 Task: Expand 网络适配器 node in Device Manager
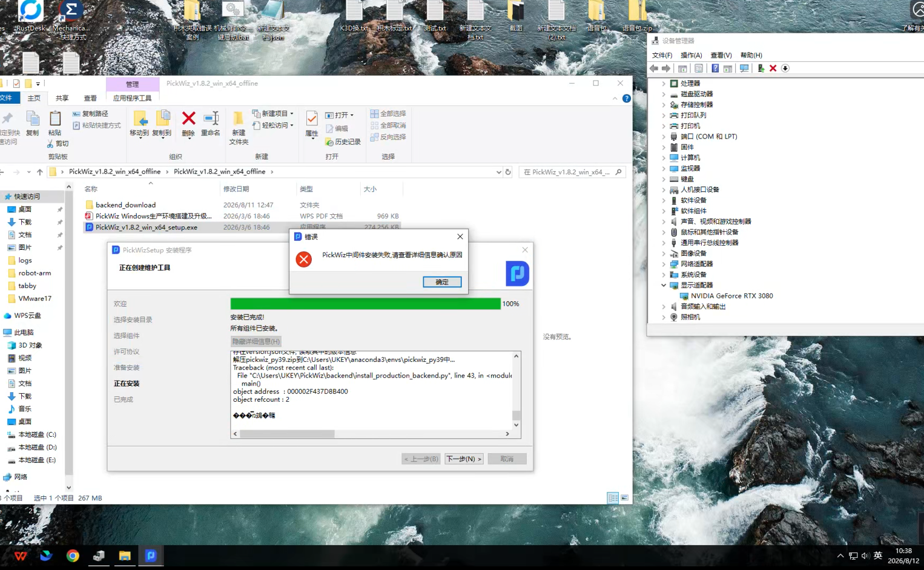664,264
